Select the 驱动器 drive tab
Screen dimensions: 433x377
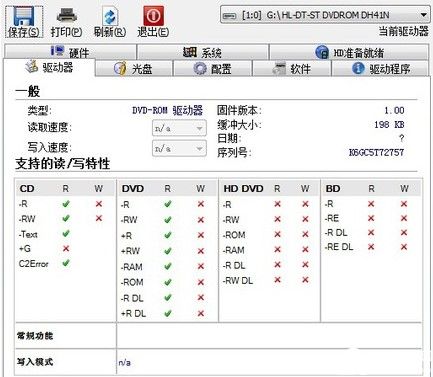[x=49, y=68]
